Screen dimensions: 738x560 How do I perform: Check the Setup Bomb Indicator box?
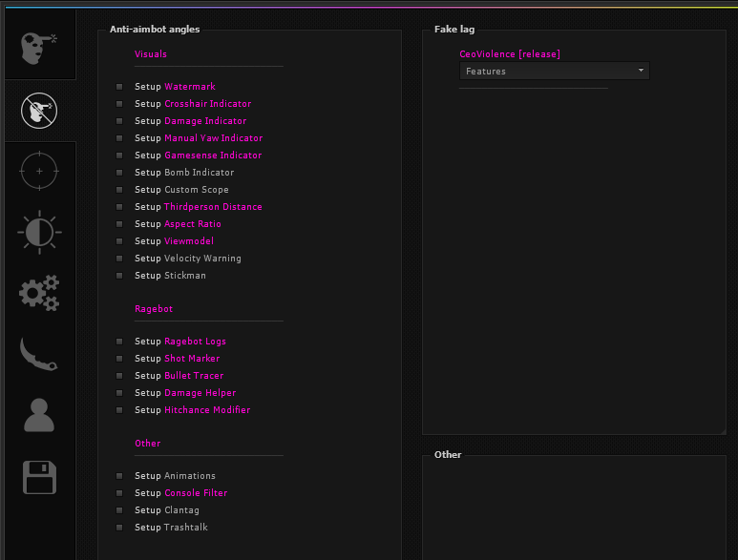(x=119, y=173)
